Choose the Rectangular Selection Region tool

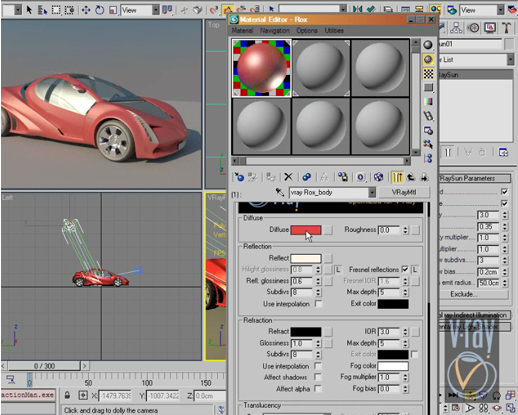(56, 10)
